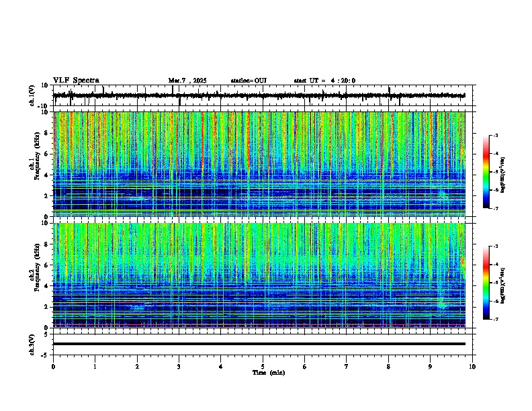
Task: Click the 'VLF Spectra' title text
Action: 77,81
